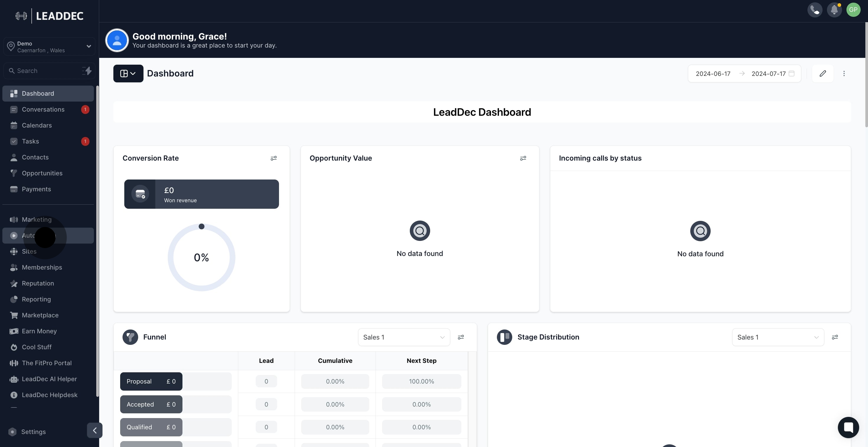
Task: Click the Won revenue card icon
Action: click(140, 194)
